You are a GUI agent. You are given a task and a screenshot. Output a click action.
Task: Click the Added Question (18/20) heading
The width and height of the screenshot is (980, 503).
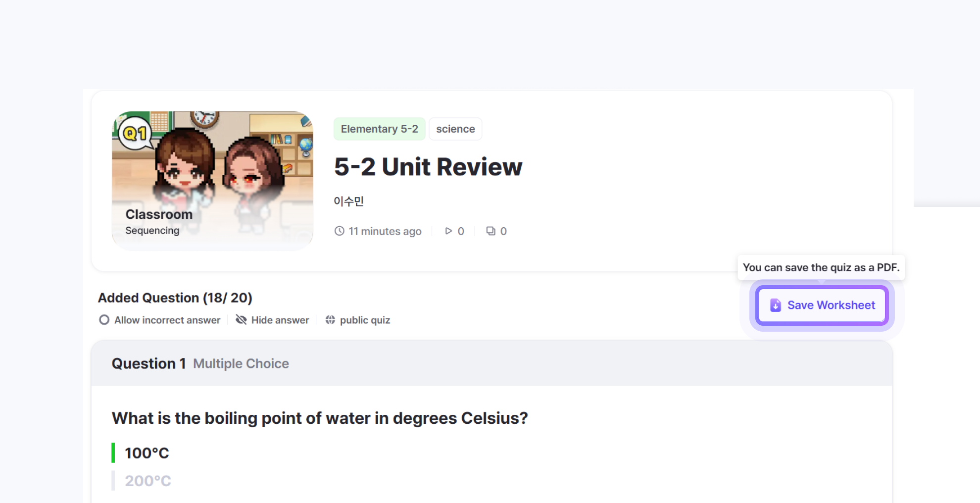(x=175, y=298)
